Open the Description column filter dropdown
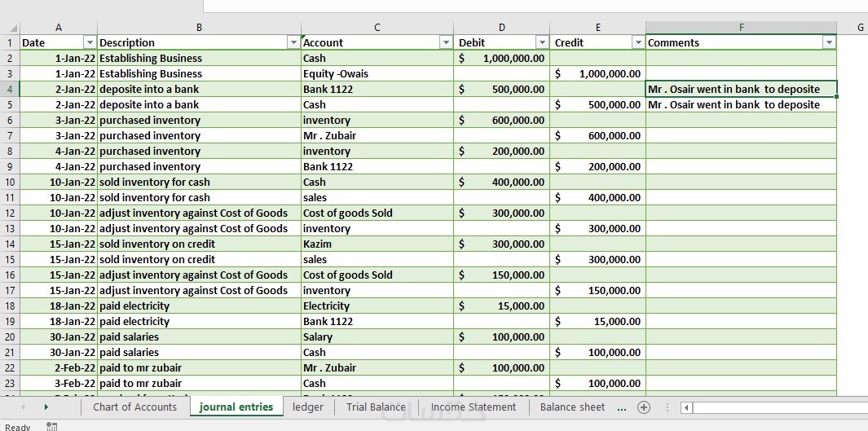The image size is (868, 431). (x=293, y=42)
